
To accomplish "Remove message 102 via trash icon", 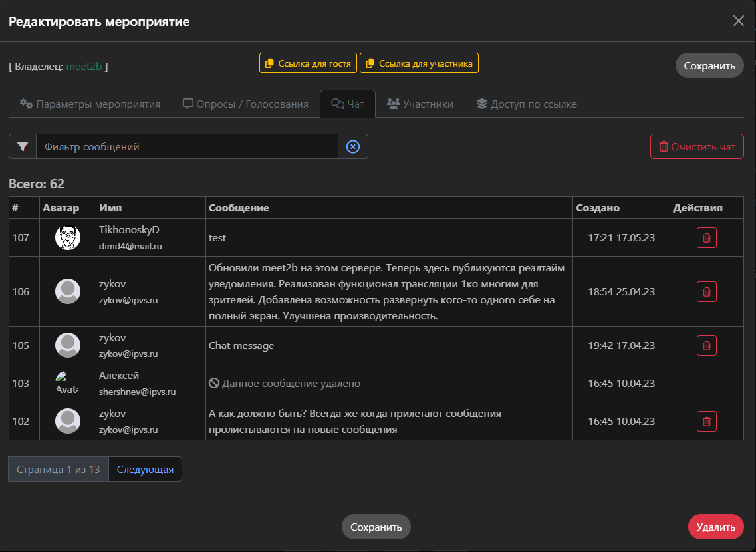I will (x=706, y=421).
